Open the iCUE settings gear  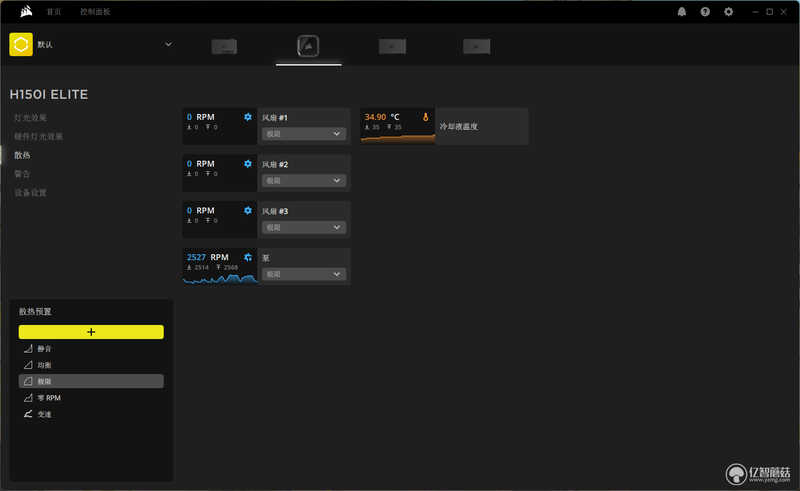coord(729,12)
